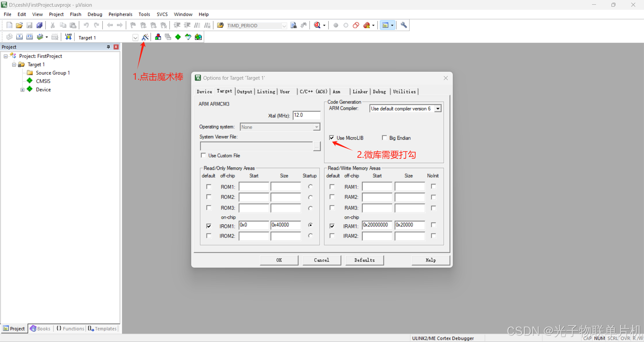Click the Build target icon
The width and height of the screenshot is (644, 342).
19,37
